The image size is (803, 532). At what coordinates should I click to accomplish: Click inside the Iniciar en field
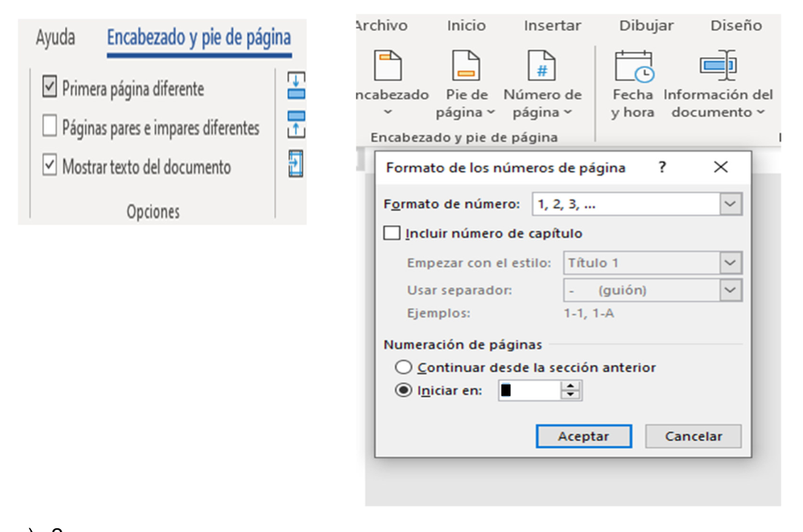tap(527, 391)
